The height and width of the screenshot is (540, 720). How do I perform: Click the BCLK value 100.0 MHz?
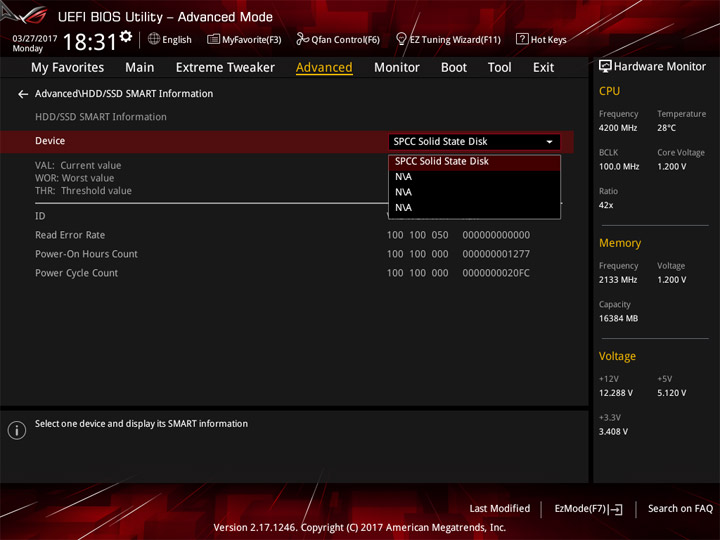pyautogui.click(x=619, y=167)
